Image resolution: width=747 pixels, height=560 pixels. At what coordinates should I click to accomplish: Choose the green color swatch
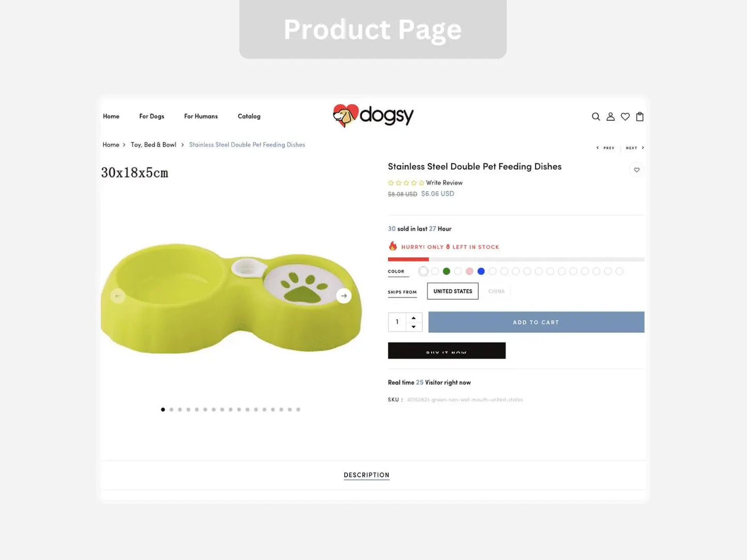point(447,271)
